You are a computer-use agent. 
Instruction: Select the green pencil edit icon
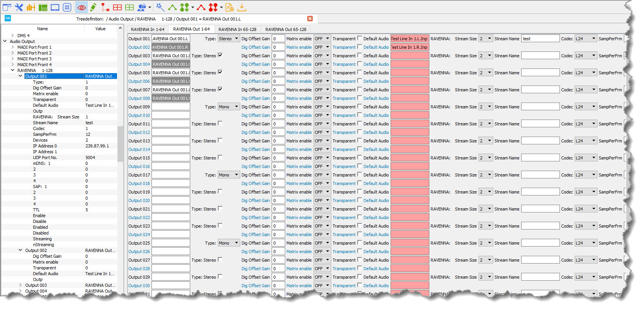pos(93,7)
